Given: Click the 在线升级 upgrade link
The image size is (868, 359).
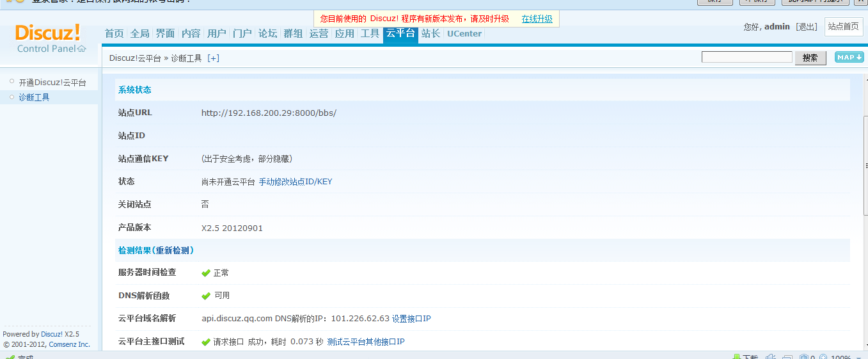Looking at the screenshot, I should tap(537, 19).
